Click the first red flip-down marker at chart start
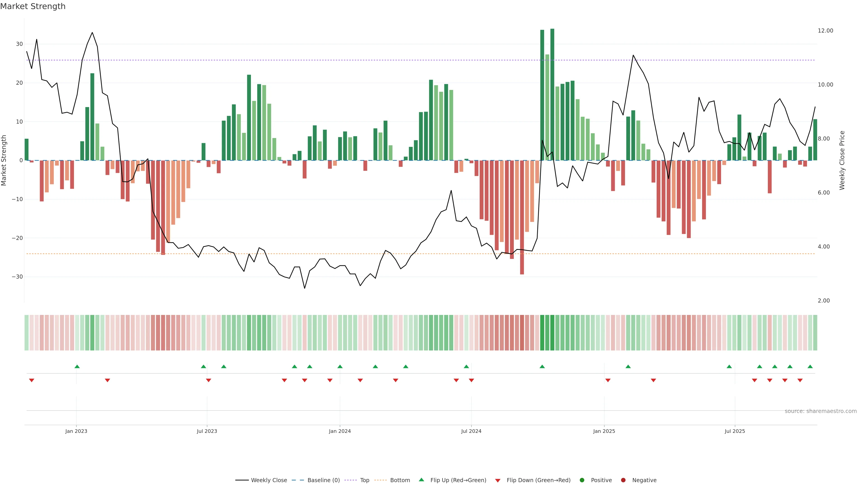This screenshot has height=488, width=868. pyautogui.click(x=32, y=380)
